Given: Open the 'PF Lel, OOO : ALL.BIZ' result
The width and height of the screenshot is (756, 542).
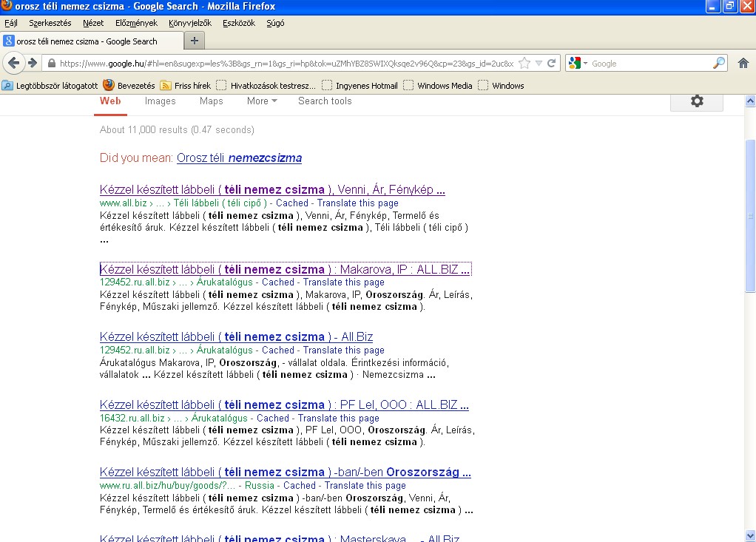Looking at the screenshot, I should tap(284, 404).
